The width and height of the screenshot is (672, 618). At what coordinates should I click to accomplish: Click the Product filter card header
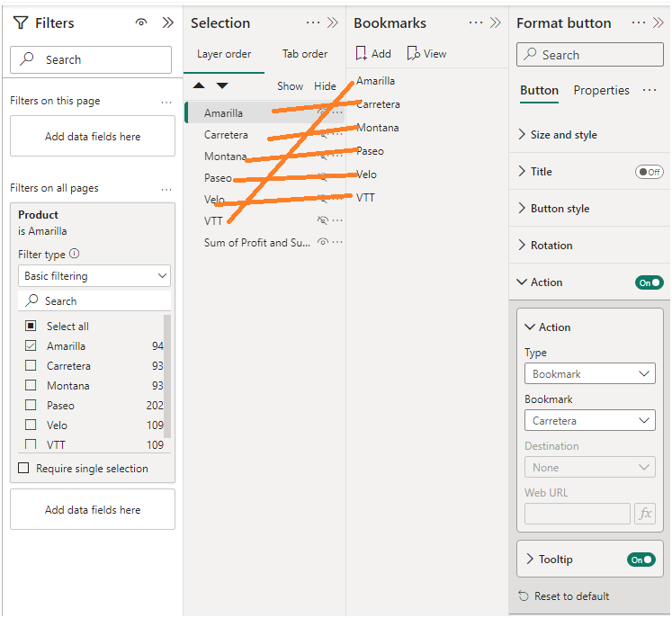pyautogui.click(x=93, y=222)
